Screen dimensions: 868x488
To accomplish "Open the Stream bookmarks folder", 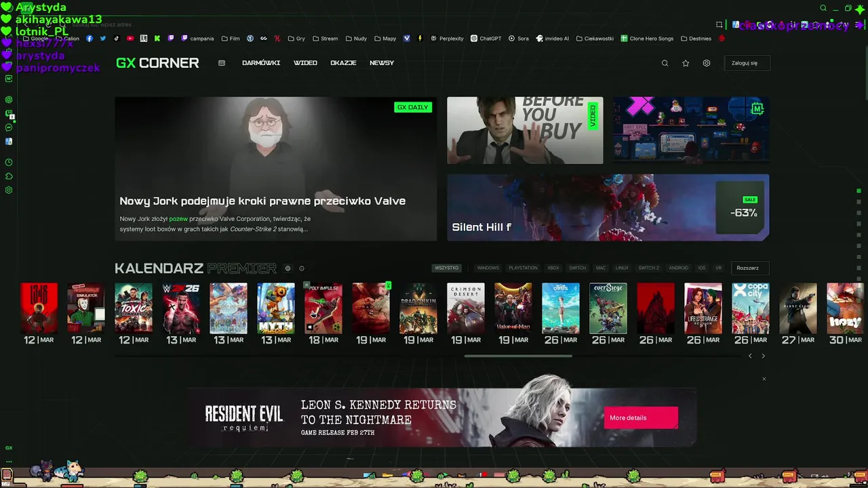I will pyautogui.click(x=325, y=39).
